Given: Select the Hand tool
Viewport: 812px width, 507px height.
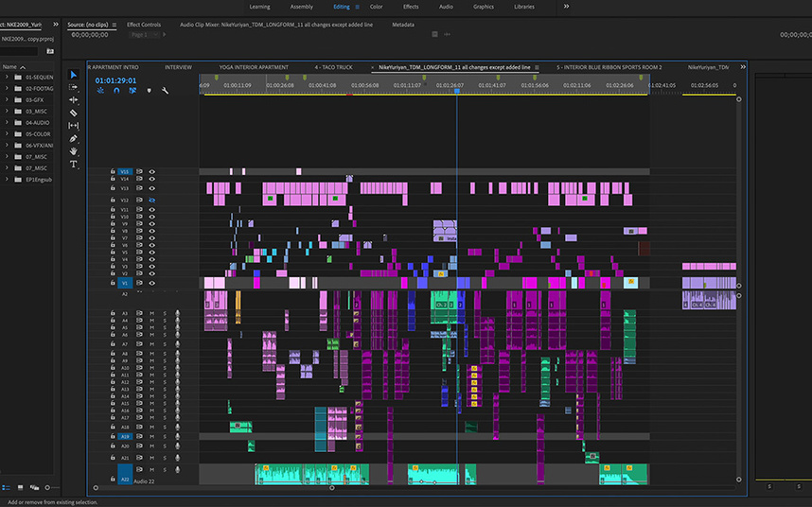Looking at the screenshot, I should [74, 151].
